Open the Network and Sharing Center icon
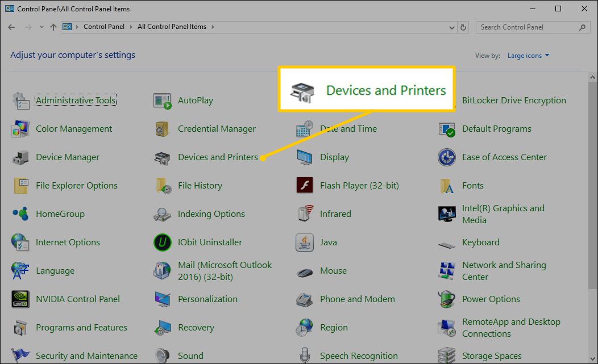Image resolution: width=598 pixels, height=364 pixels. coord(447,271)
